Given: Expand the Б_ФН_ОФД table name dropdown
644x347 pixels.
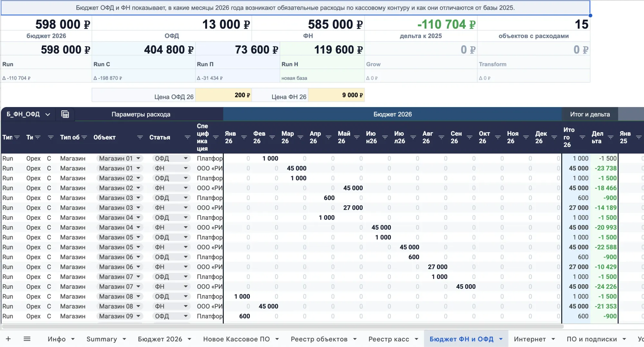Looking at the screenshot, I should (48, 114).
